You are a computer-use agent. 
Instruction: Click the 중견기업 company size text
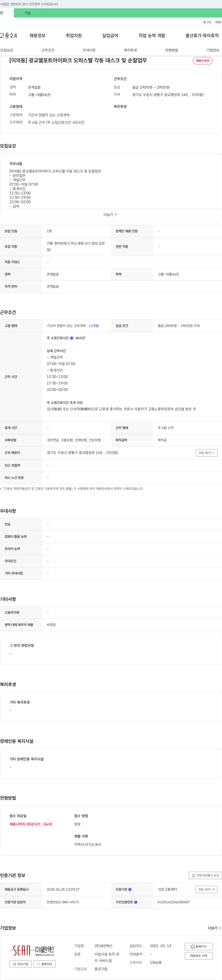(101, 969)
